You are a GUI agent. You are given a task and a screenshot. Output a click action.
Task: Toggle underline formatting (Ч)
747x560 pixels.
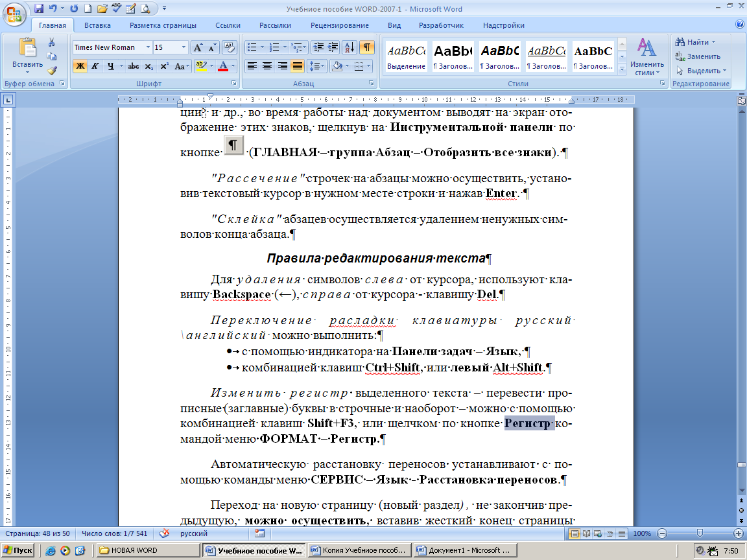point(110,66)
